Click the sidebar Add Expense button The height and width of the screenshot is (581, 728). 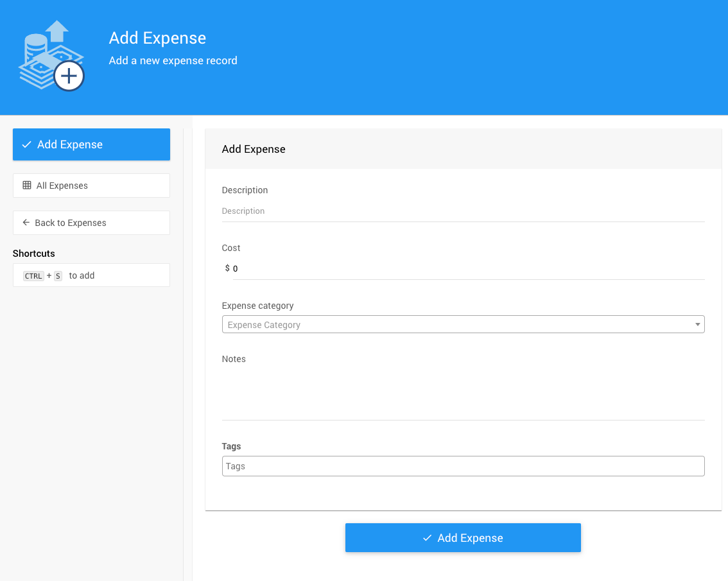[x=91, y=144]
